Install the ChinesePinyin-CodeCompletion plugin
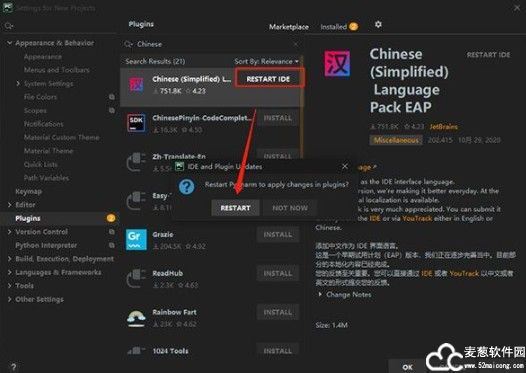 (278, 118)
